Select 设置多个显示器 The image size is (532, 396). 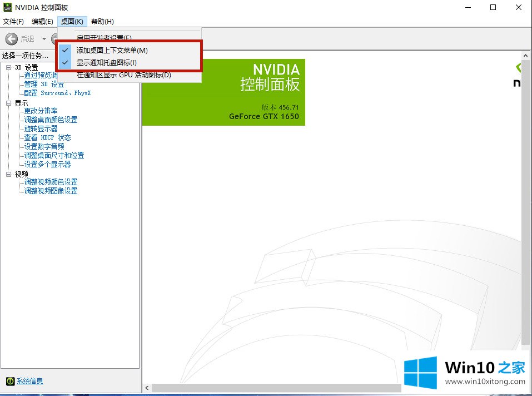click(x=47, y=164)
